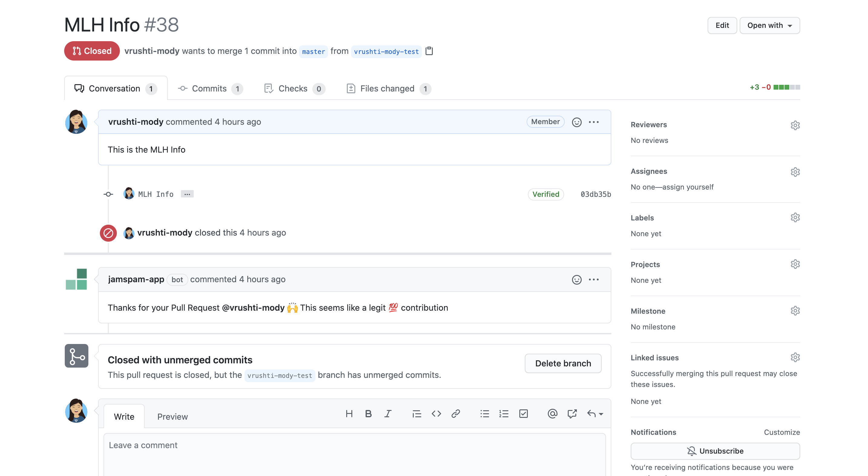This screenshot has height=476, width=868.
Task: Add emoji reaction to vrushti-mody's comment
Action: (577, 122)
